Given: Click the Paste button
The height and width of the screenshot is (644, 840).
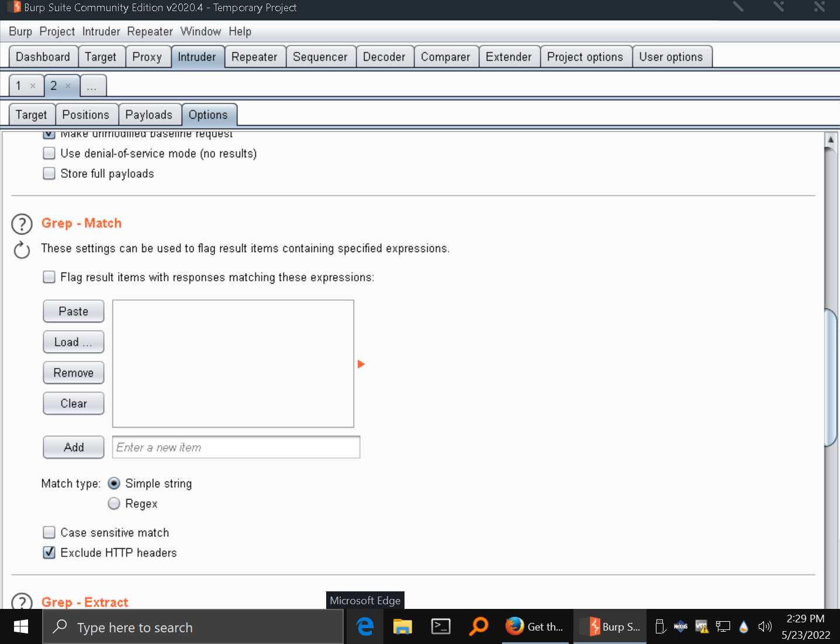Looking at the screenshot, I should click(74, 311).
